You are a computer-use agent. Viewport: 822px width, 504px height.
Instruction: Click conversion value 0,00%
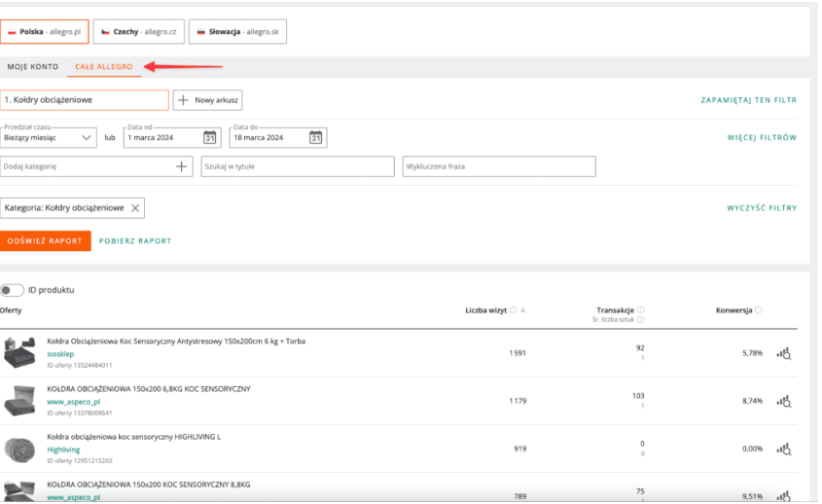click(x=752, y=449)
